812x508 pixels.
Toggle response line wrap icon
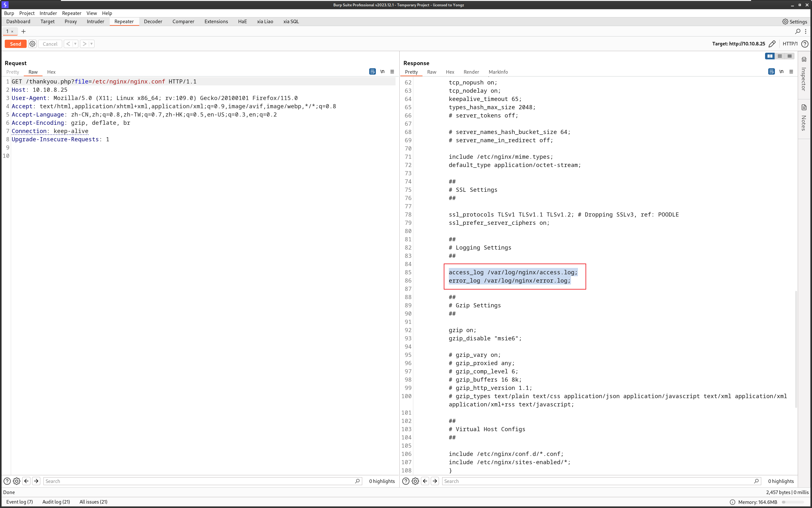point(771,72)
